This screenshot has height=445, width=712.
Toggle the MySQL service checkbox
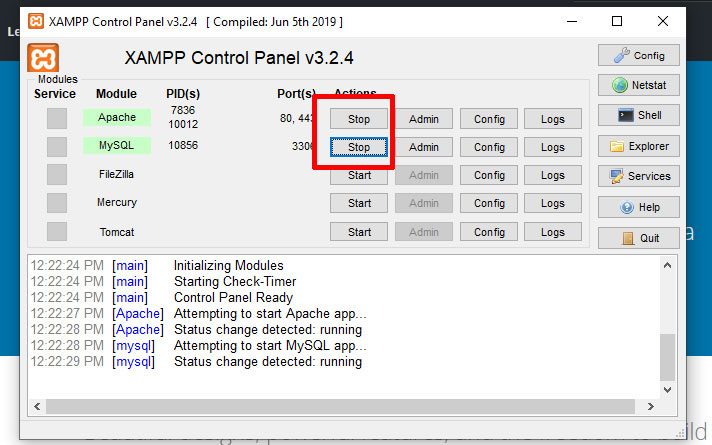coord(57,147)
